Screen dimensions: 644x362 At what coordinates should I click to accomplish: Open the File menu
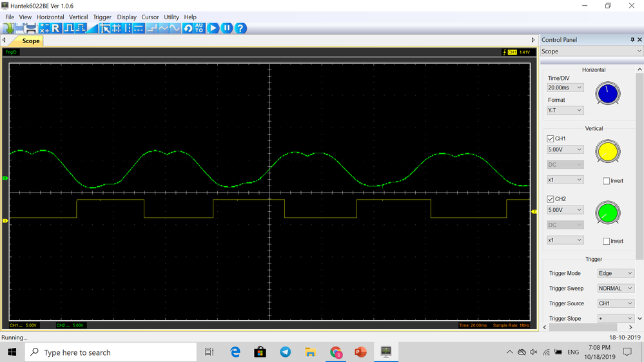pos(10,17)
